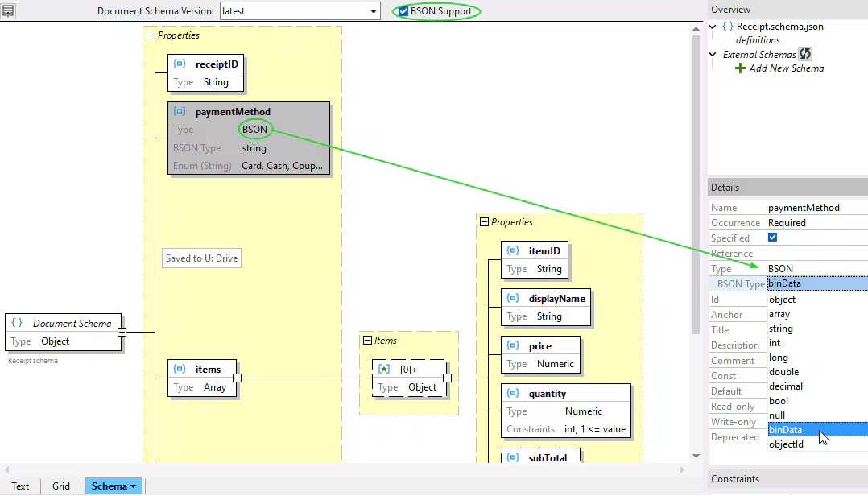Collapse the External Schemas tree node
This screenshot has height=496, width=868.
pyautogui.click(x=713, y=55)
